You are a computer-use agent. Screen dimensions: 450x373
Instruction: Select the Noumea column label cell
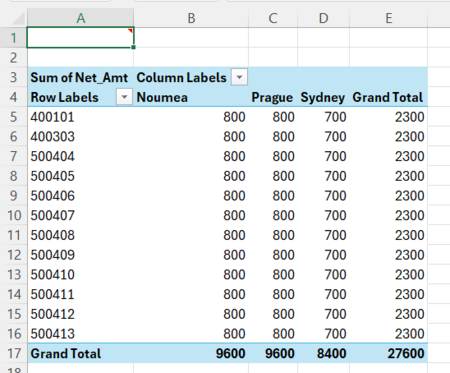click(191, 97)
